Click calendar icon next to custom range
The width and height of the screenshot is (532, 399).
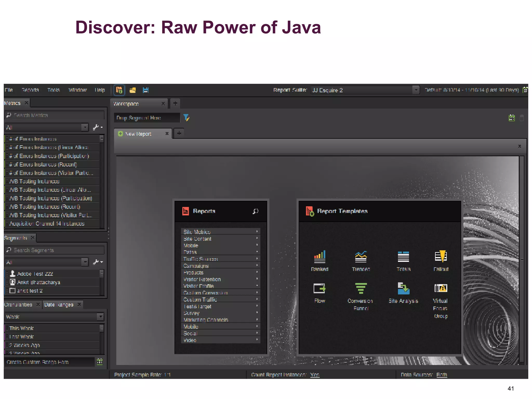pyautogui.click(x=100, y=361)
